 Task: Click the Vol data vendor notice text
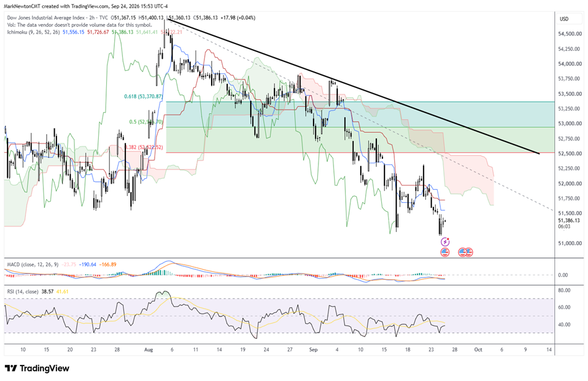(79, 25)
